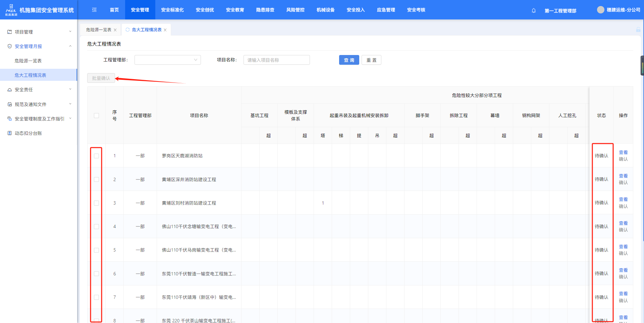
Task: Toggle the select-all checkbox in table header
Action: click(x=97, y=115)
